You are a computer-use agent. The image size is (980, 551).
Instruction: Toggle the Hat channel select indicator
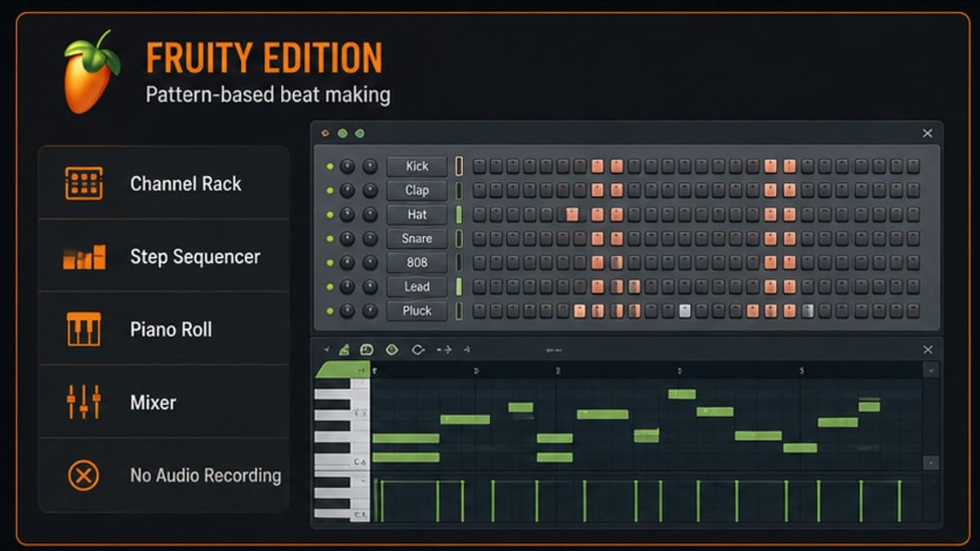[x=459, y=215]
